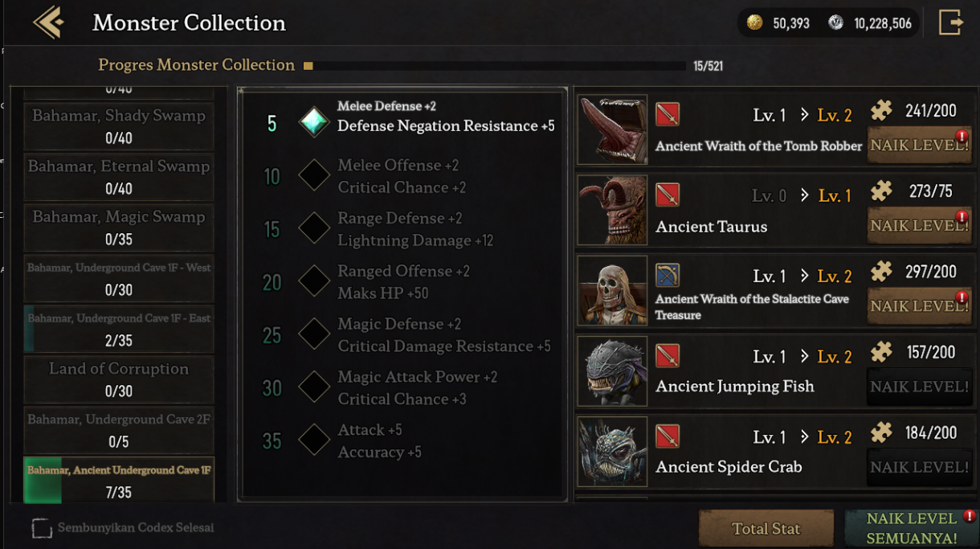Select Bahamar, Underground Cave 1F - East
The image size is (980, 549).
point(119,328)
